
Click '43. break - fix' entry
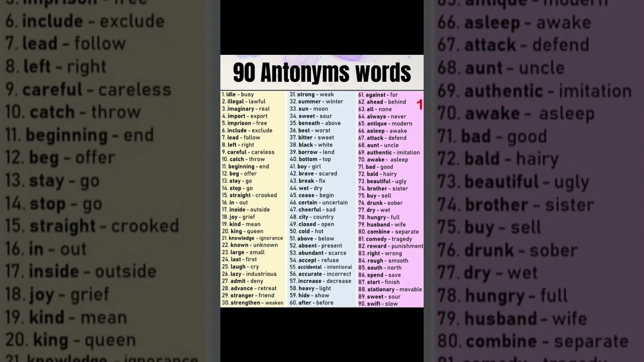307,181
